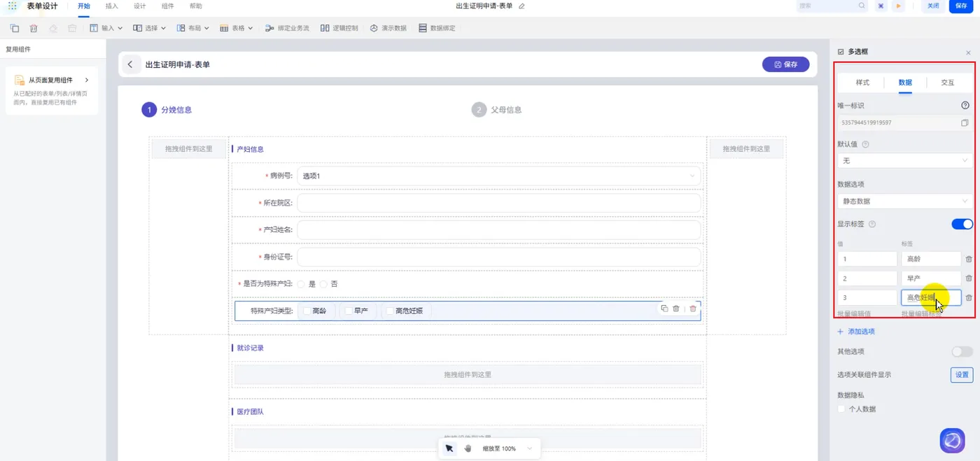The height and width of the screenshot is (461, 980).
Task: Expand the 数据选项 静态数据 dropdown
Action: click(x=904, y=201)
